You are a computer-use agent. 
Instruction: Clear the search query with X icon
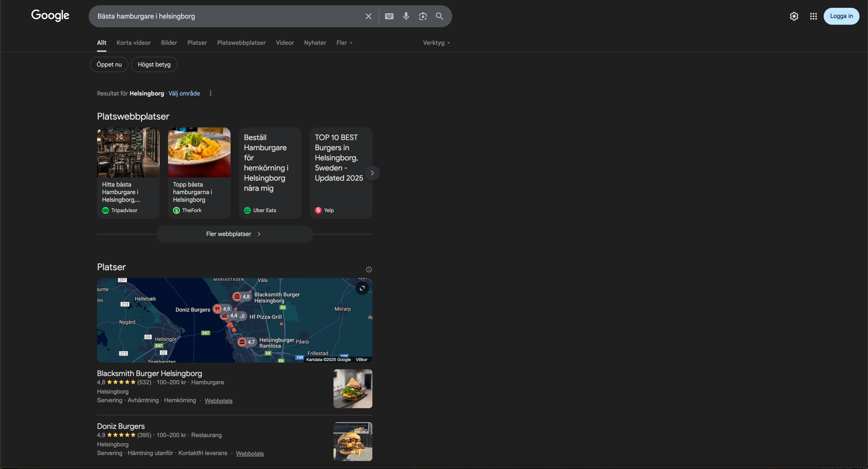(368, 16)
